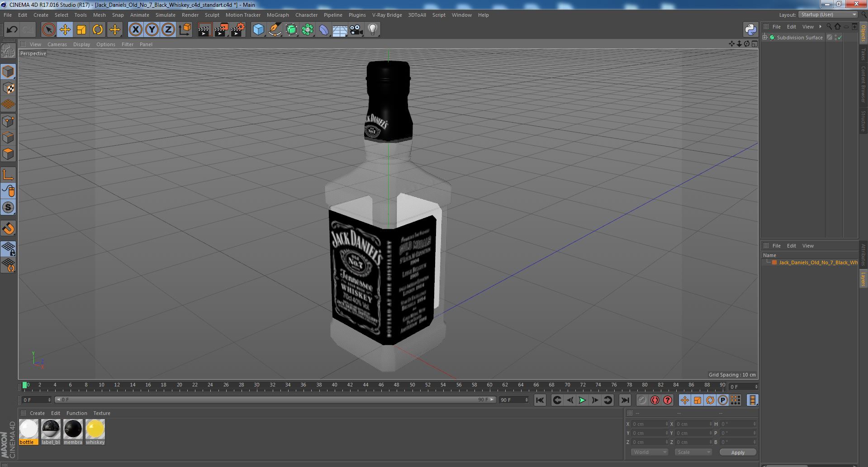Screen dimensions: 868x467
Task: Enable Edges mode
Action: point(8,138)
